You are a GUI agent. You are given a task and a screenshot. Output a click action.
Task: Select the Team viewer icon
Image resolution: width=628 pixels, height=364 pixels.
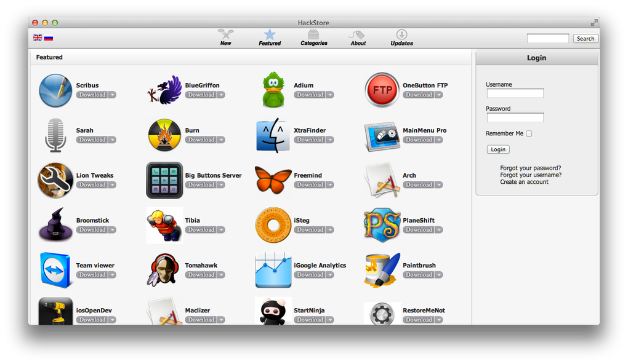click(x=55, y=270)
